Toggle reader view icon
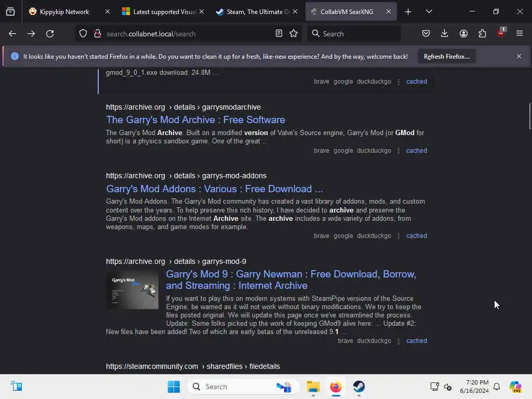 (279, 33)
